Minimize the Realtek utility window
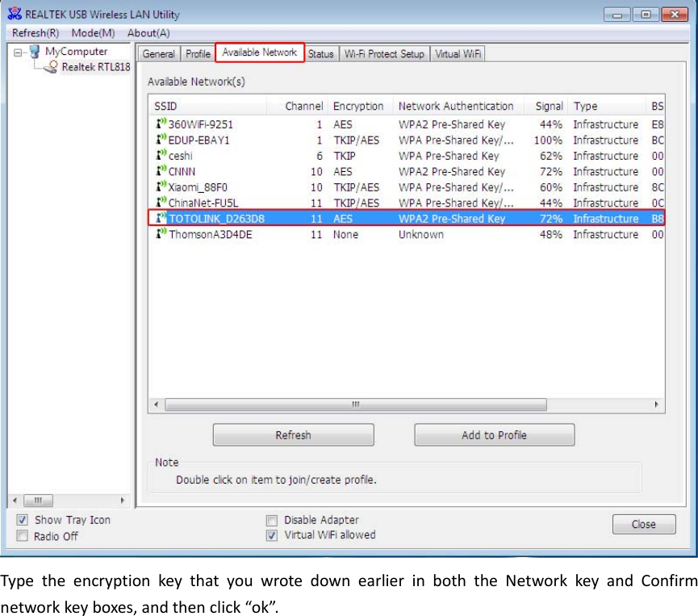698x616 pixels. [x=617, y=15]
